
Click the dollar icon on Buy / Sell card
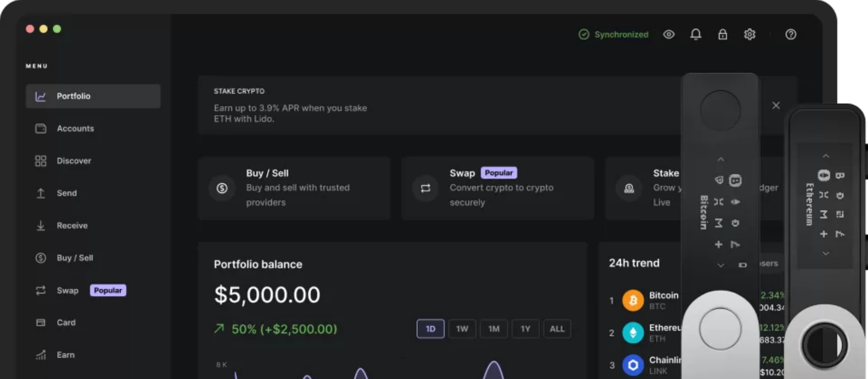click(222, 188)
